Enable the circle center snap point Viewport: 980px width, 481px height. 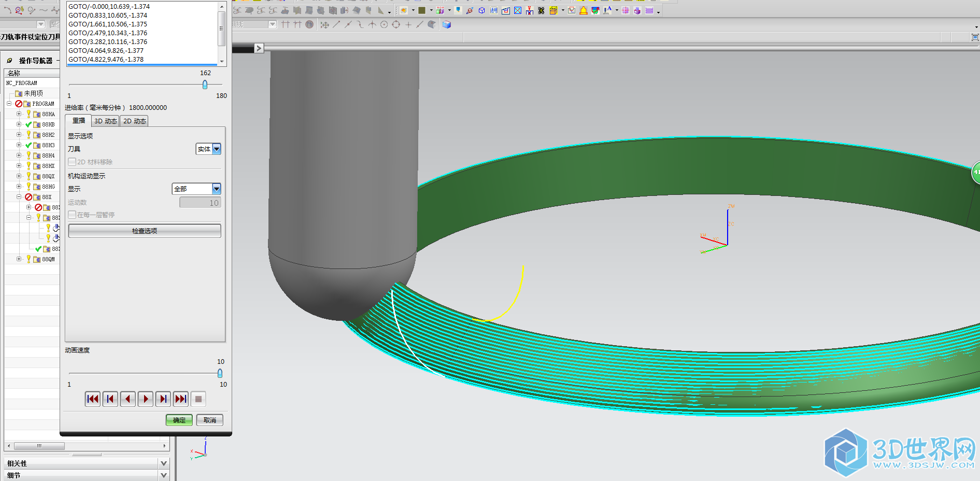[x=384, y=24]
